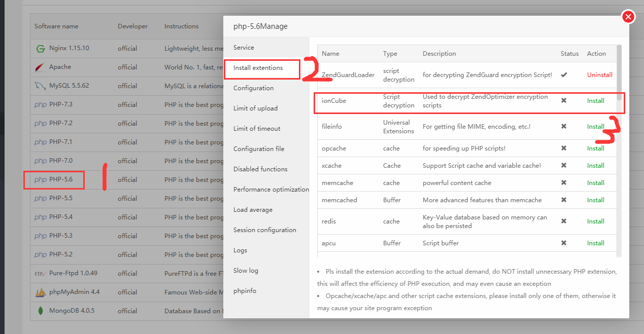Click the Name column header in extensions table
644x334 pixels.
pyautogui.click(x=330, y=54)
